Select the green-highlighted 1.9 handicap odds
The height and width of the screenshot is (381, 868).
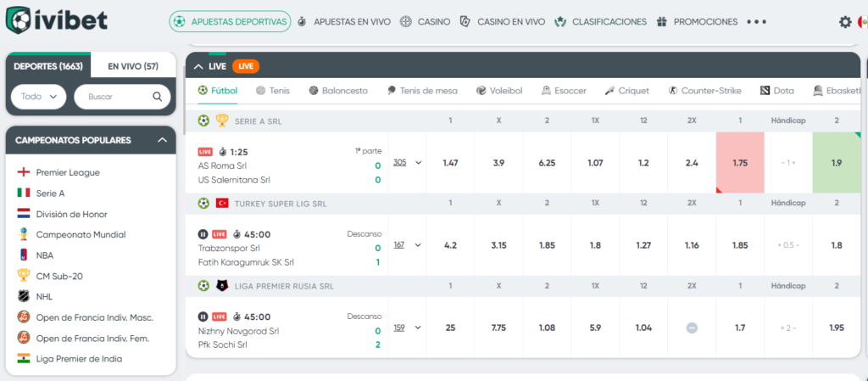click(837, 163)
